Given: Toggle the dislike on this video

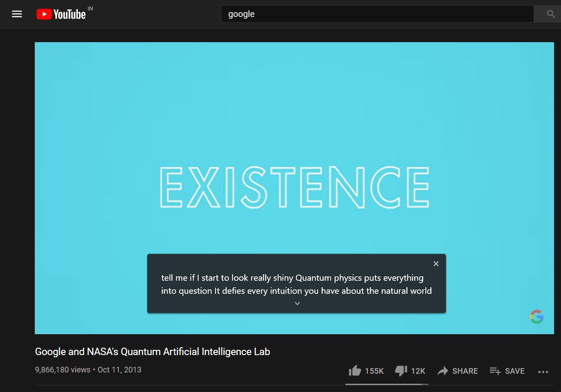Looking at the screenshot, I should (410, 371).
